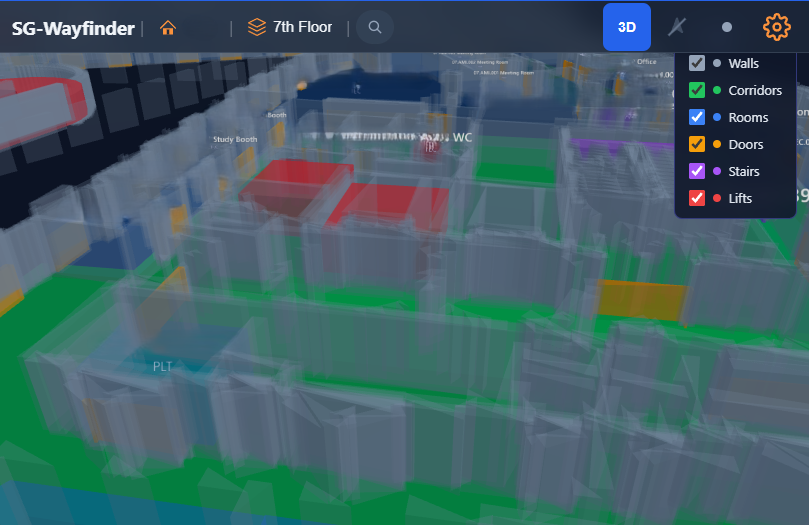809x525 pixels.
Task: Uncheck the Lifts layer checkbox
Action: pyautogui.click(x=697, y=198)
